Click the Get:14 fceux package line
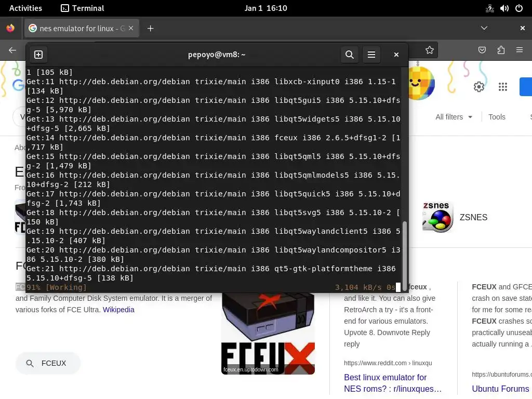This screenshot has width=532, height=399. click(x=214, y=142)
